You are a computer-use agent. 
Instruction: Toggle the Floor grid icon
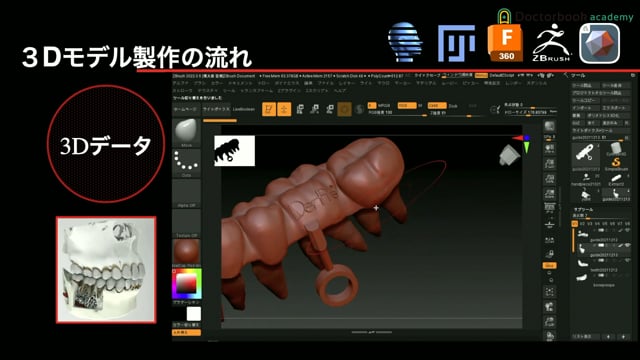(x=549, y=224)
